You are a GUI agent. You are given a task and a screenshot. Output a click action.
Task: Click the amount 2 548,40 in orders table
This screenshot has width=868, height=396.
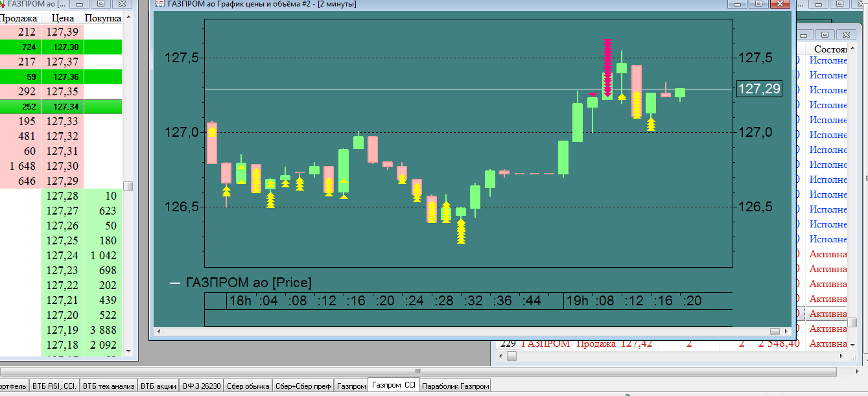[779, 344]
